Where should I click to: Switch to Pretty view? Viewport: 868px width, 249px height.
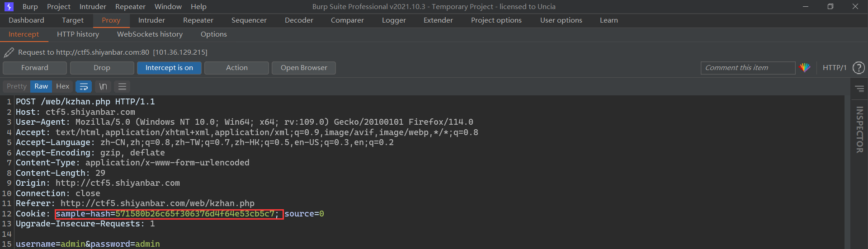click(17, 86)
